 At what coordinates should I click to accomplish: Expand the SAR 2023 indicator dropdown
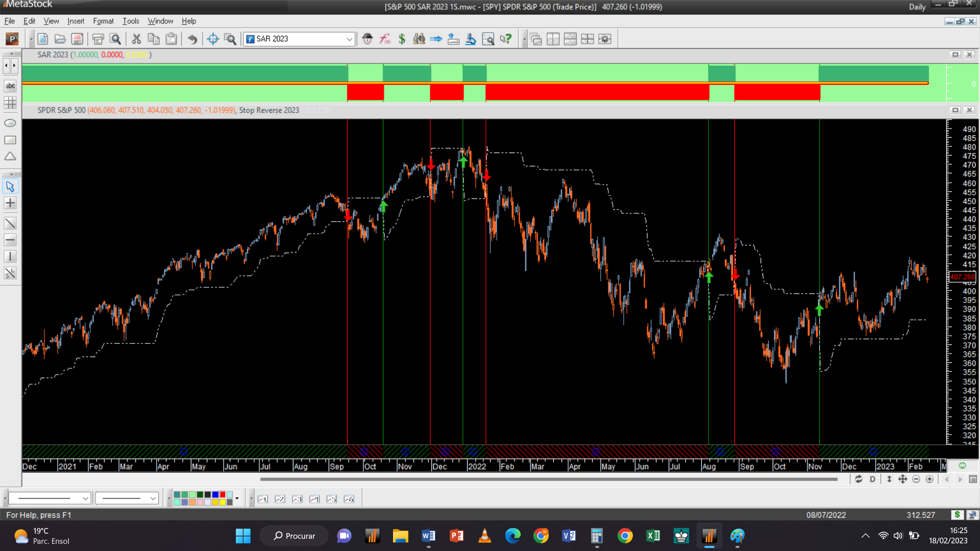coord(349,39)
